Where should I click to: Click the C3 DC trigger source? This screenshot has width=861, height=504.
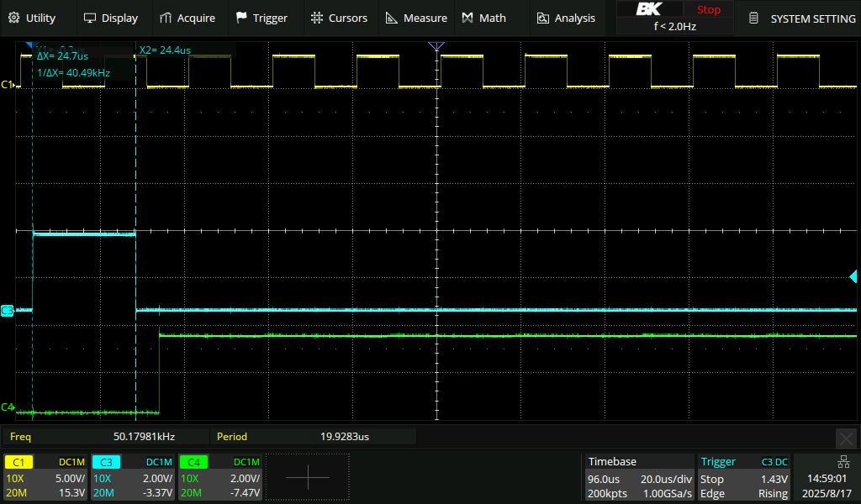[x=774, y=462]
